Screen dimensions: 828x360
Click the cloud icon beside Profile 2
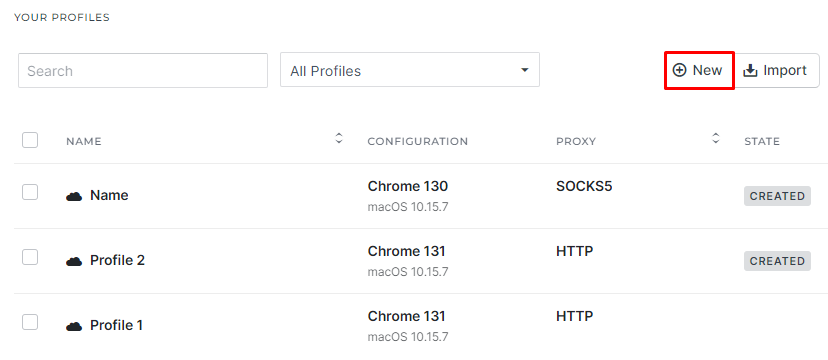(x=74, y=261)
